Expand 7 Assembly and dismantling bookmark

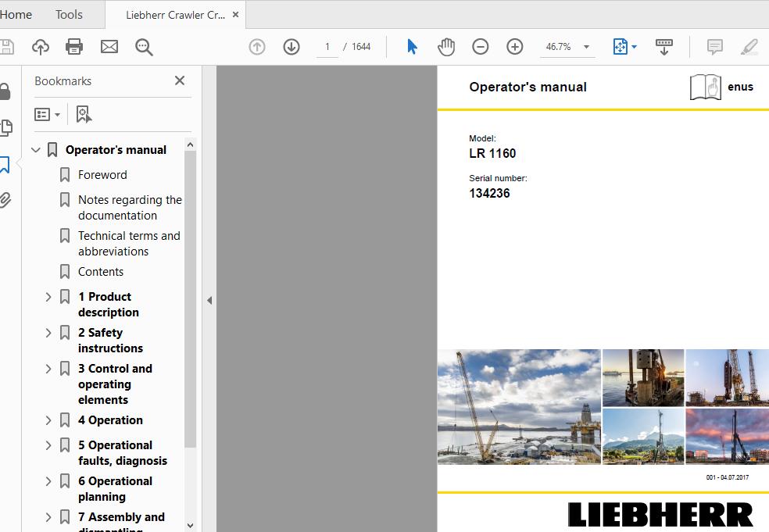48,517
